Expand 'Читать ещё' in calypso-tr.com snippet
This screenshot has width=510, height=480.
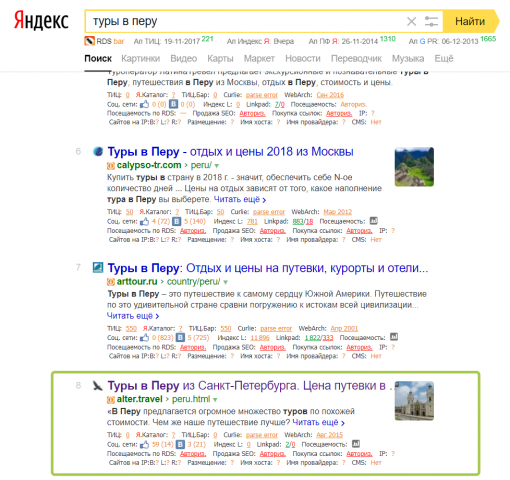(240, 200)
